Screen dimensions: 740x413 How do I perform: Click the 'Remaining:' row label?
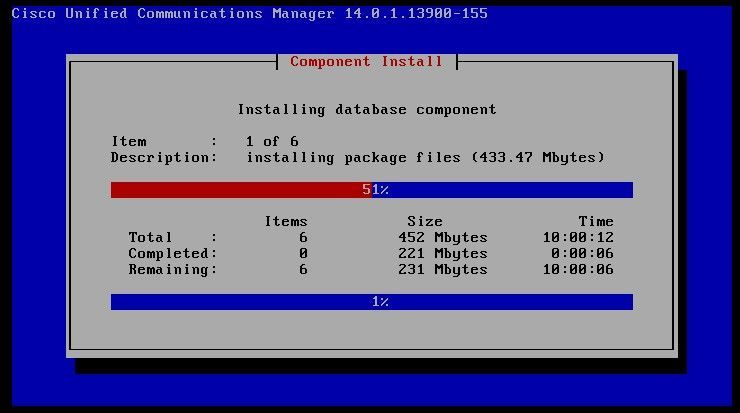point(173,270)
